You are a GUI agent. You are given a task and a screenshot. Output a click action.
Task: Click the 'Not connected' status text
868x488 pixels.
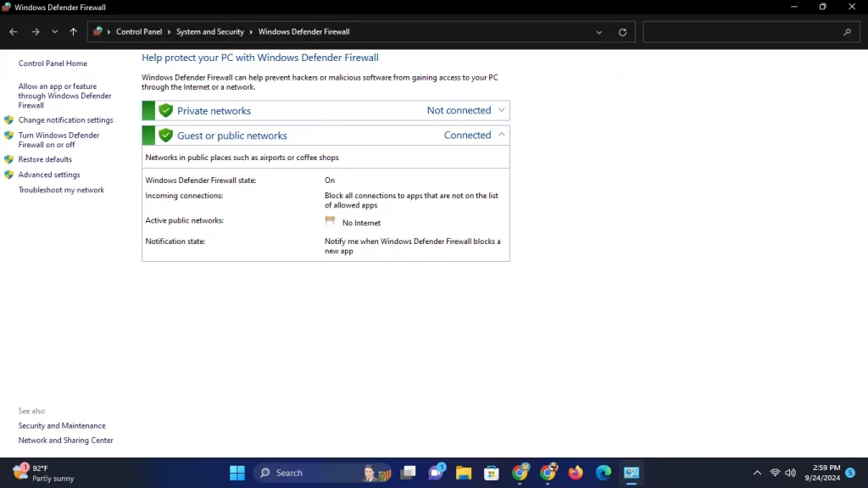point(459,110)
